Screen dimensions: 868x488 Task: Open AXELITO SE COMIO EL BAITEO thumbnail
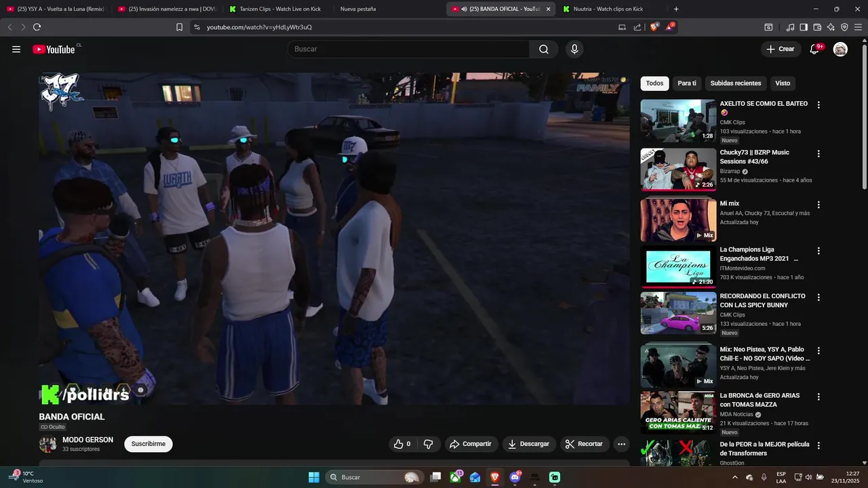pyautogui.click(x=678, y=121)
